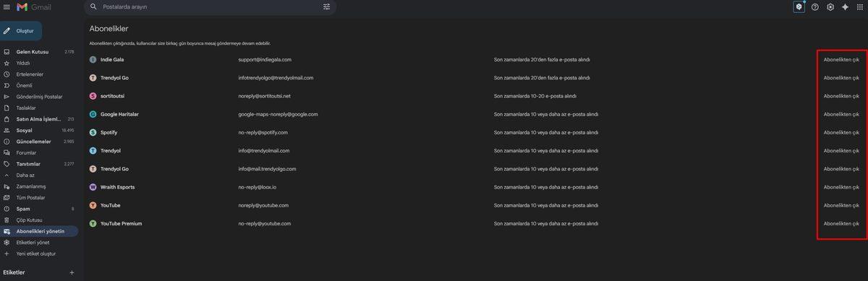Click the extension icon with blue dot
868x281 pixels.
click(x=799, y=7)
